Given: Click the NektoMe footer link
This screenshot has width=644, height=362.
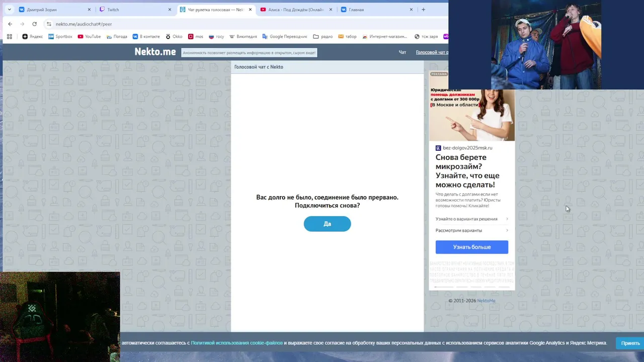Looking at the screenshot, I should pyautogui.click(x=486, y=301).
